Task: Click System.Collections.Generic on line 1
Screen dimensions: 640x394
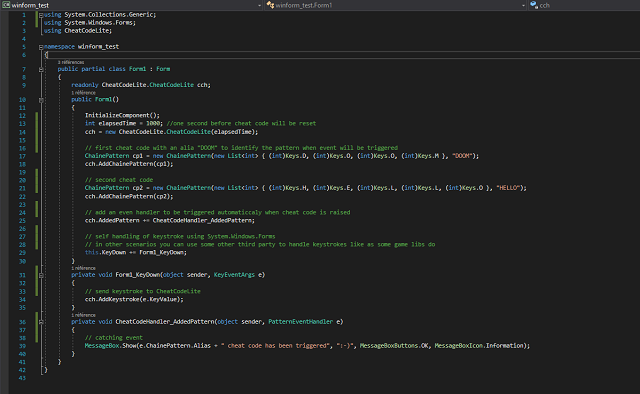Action: coord(108,15)
